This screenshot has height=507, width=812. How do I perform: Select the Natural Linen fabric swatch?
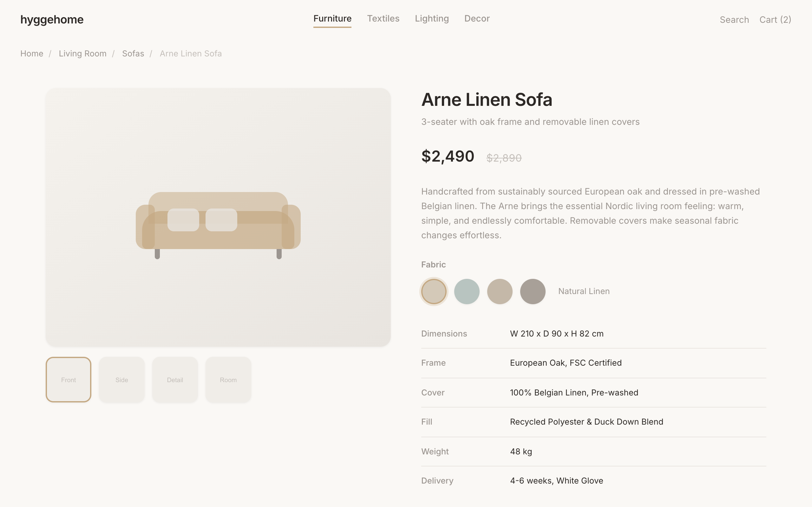434,292
